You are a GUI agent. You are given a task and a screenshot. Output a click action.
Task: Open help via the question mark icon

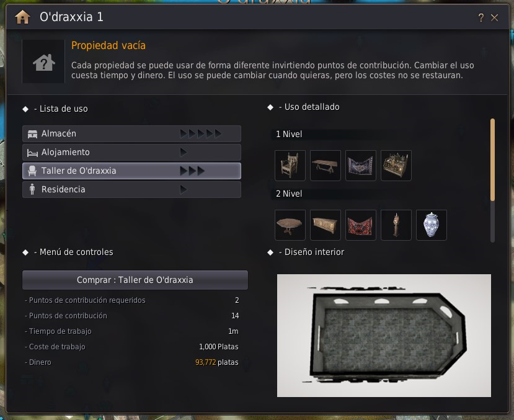coord(481,18)
